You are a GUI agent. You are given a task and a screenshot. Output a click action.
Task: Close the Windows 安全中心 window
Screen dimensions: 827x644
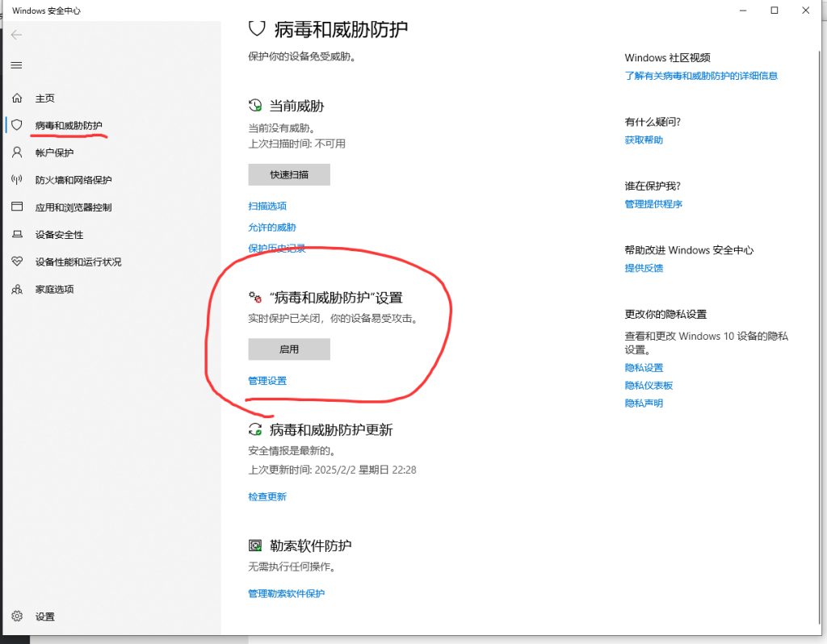click(x=806, y=10)
